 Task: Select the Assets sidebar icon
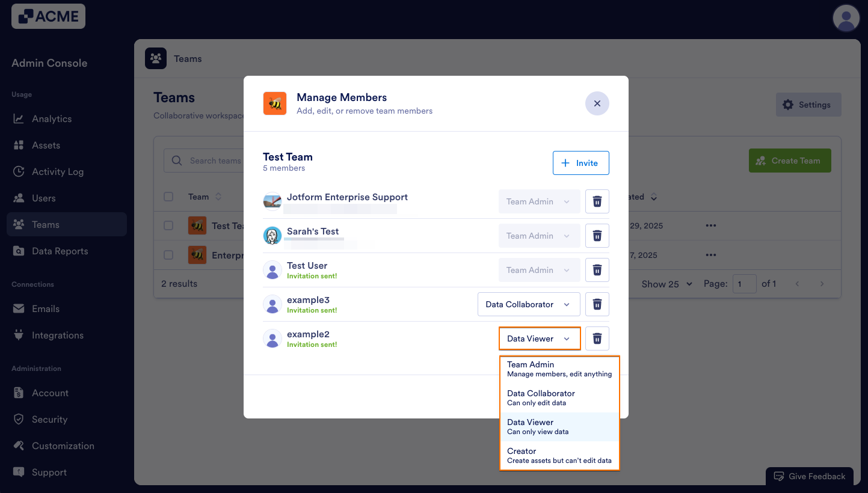tap(46, 145)
